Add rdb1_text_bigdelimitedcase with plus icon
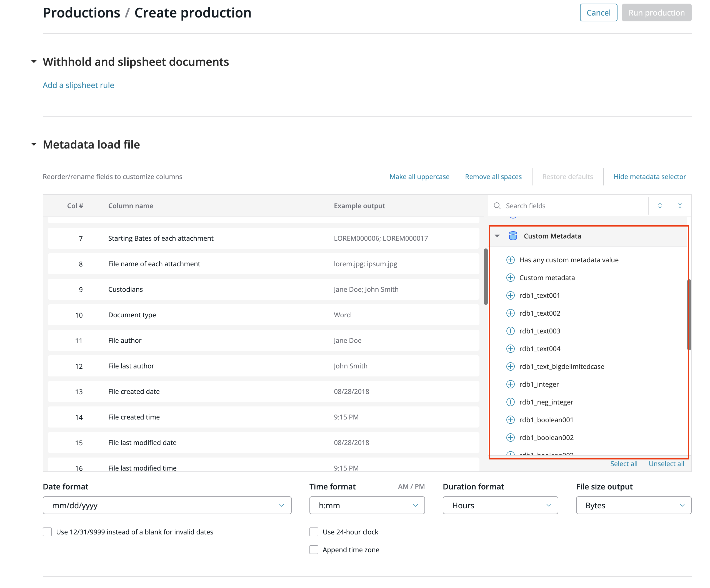This screenshot has width=710, height=588. (x=510, y=366)
